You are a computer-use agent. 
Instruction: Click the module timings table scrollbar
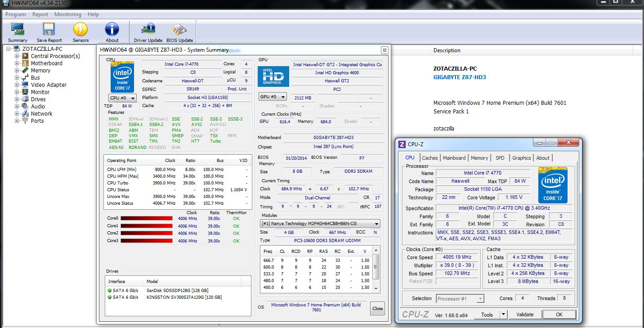(x=377, y=269)
